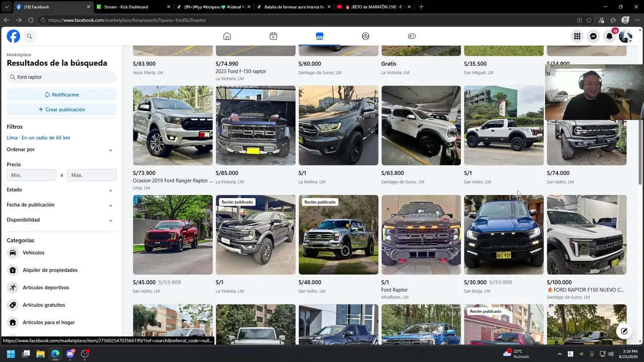
Task: Open the S/73.900 Ford Ranger Raptor listing photo
Action: [x=173, y=126]
